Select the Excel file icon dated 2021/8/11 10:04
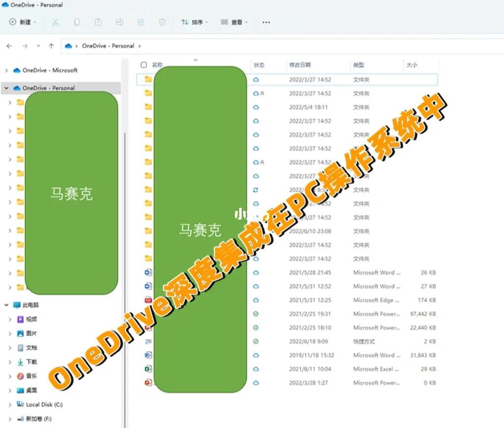 [x=148, y=369]
